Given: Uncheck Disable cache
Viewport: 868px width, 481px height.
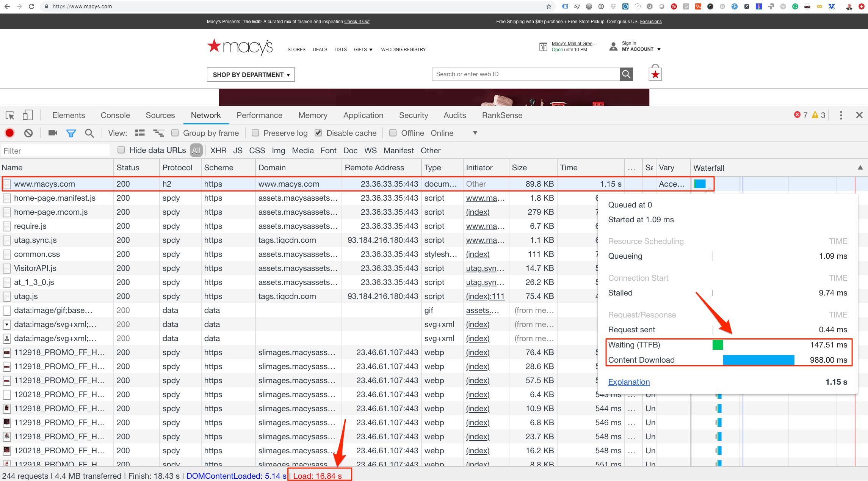Looking at the screenshot, I should tap(318, 133).
